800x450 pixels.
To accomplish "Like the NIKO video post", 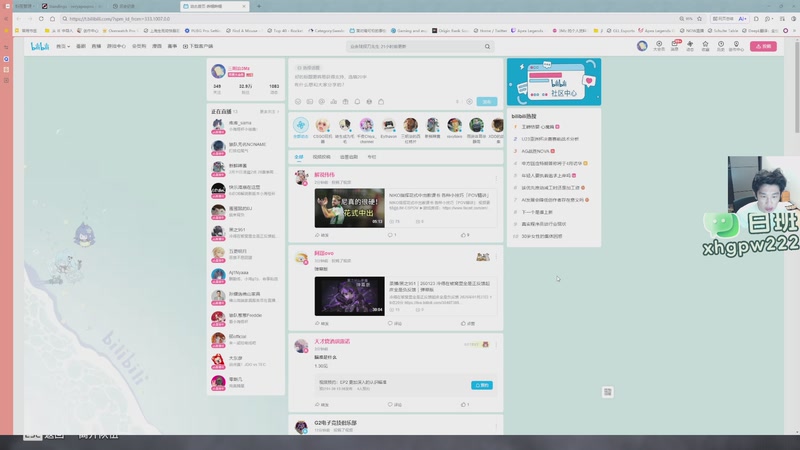I will click(465, 235).
